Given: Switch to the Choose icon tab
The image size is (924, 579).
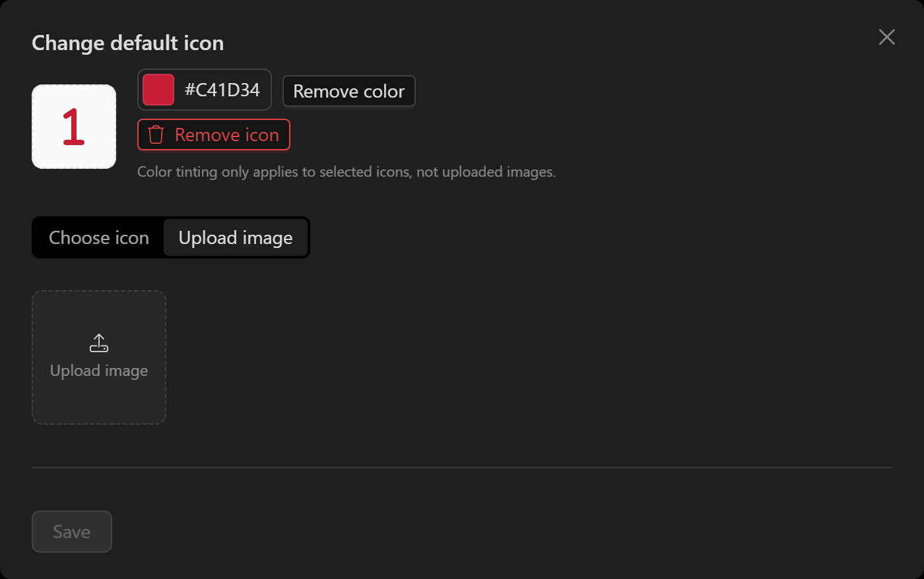Looking at the screenshot, I should [99, 237].
